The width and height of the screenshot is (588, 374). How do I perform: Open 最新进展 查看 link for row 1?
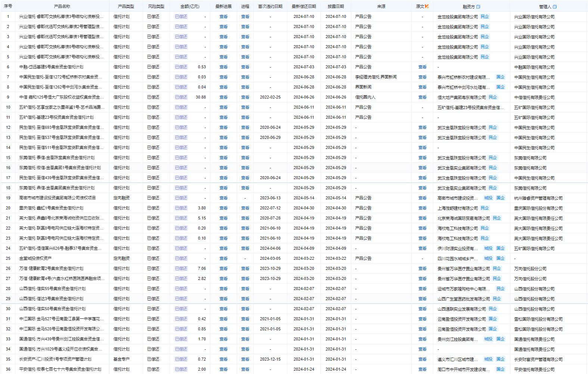coord(223,17)
